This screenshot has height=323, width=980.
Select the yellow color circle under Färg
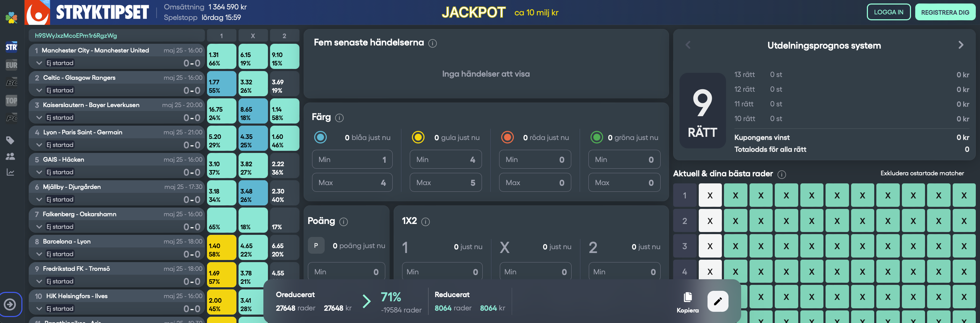418,137
